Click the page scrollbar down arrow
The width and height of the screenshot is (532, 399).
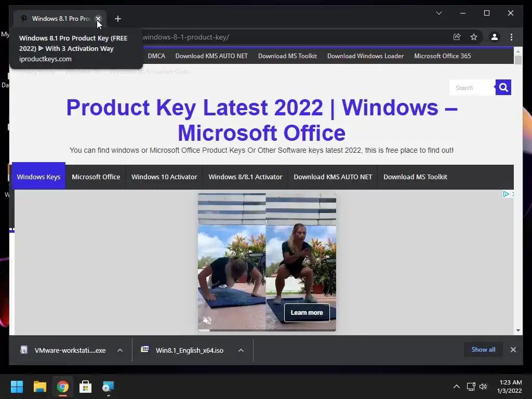pyautogui.click(x=518, y=330)
